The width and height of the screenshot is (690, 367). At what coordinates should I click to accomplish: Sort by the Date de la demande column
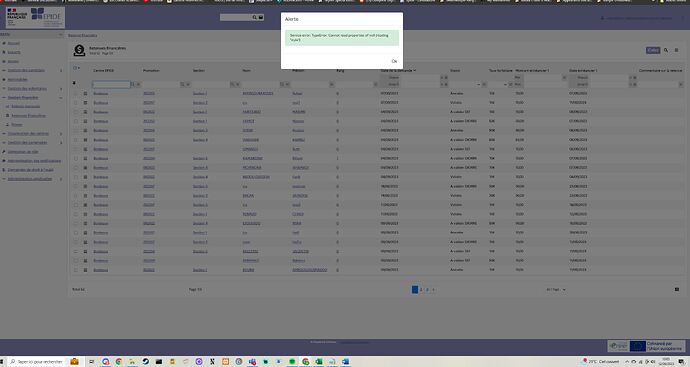click(398, 70)
